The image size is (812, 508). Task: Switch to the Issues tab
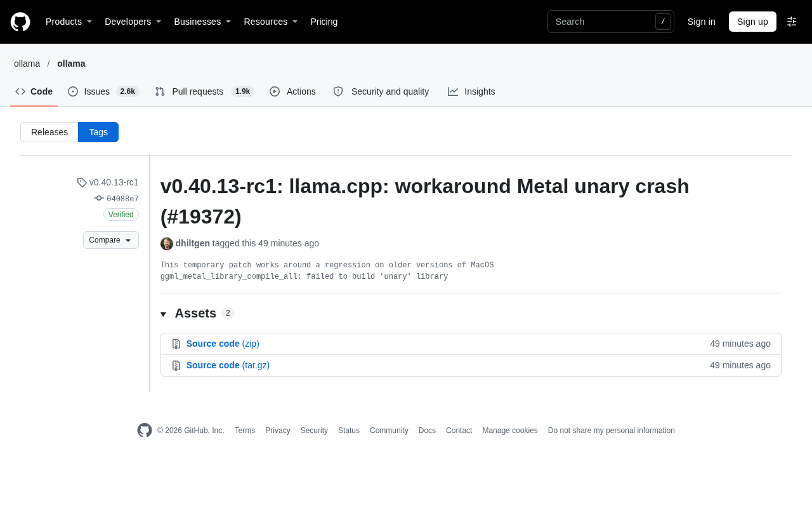pos(103,91)
